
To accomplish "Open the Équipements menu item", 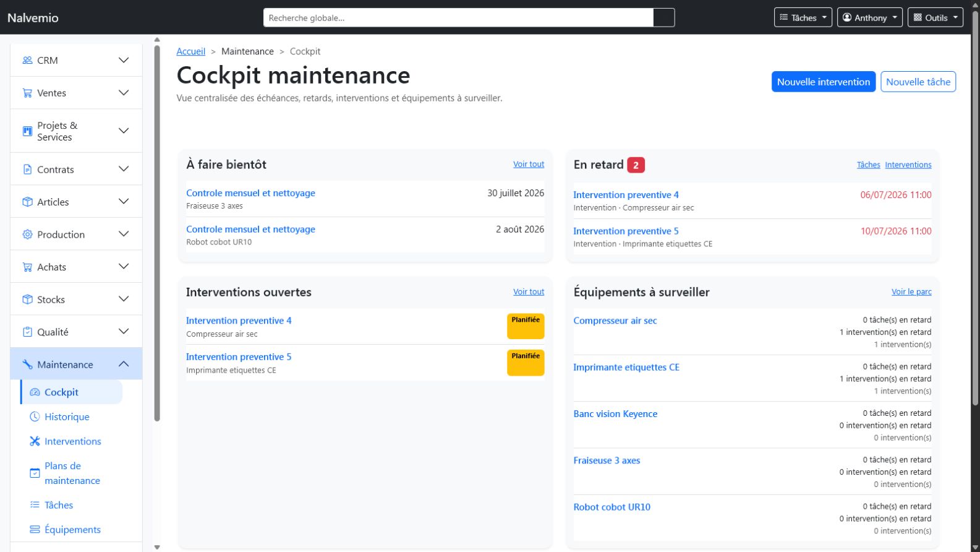I will (x=72, y=530).
